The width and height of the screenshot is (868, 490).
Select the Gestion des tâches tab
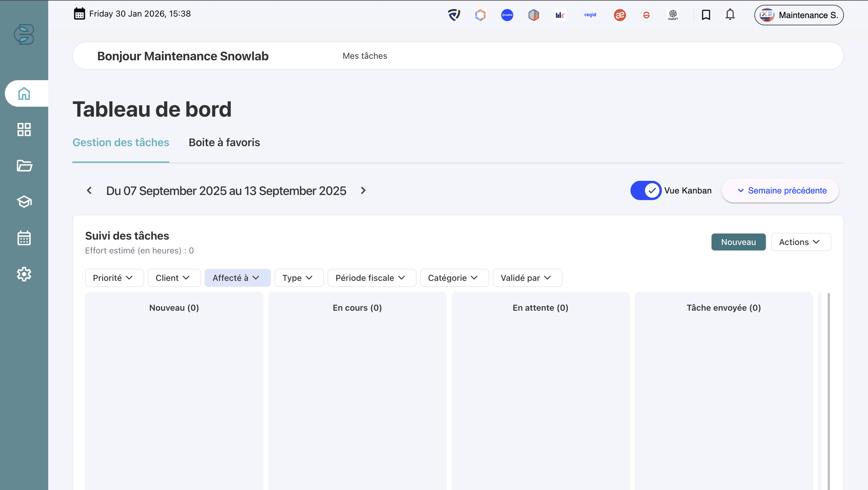[121, 143]
